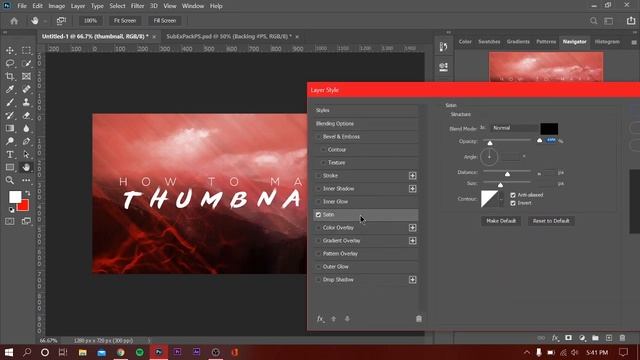Click the Fit Screen button
The width and height of the screenshot is (640, 360).
124,21
